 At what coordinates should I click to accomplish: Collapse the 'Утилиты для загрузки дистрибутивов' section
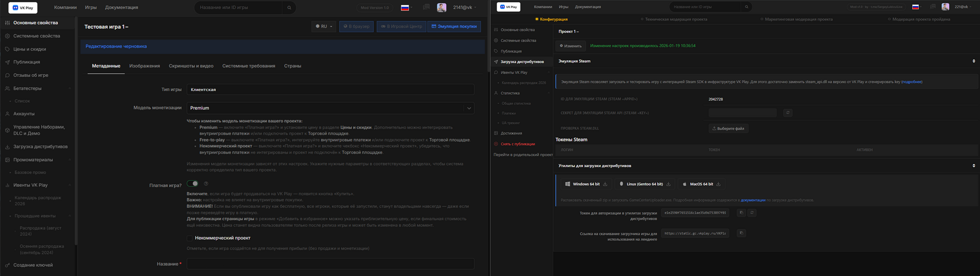click(973, 166)
